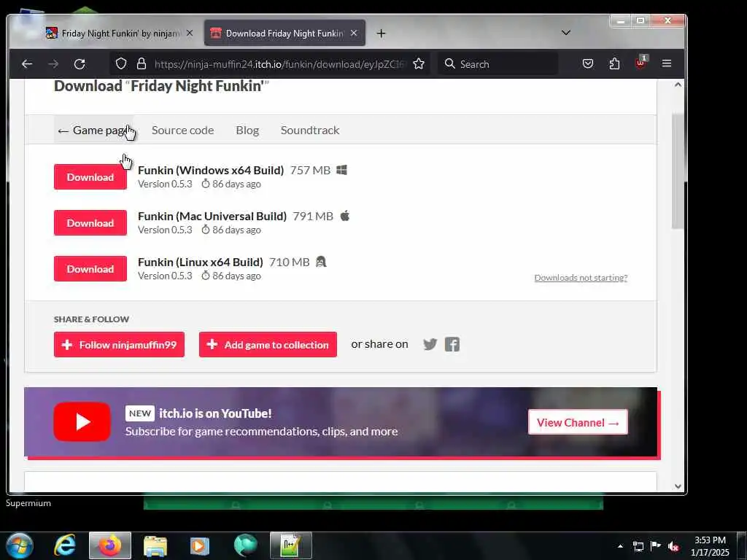Open the Action Center flag icon
Screen dimensions: 747x560
[x=656, y=546]
